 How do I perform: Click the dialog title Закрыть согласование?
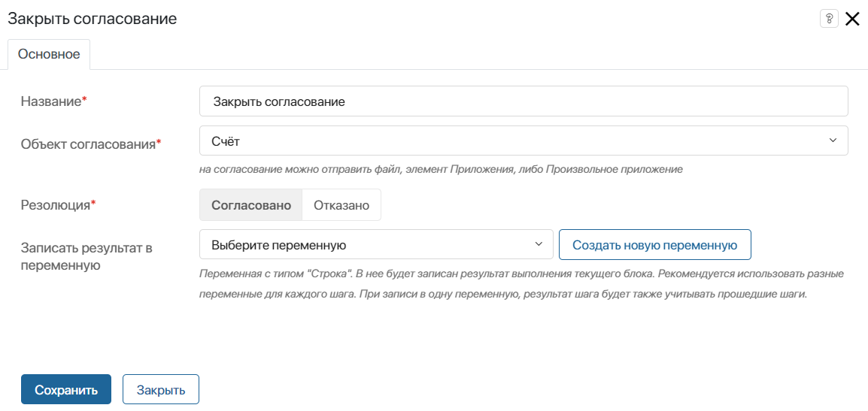92,19
